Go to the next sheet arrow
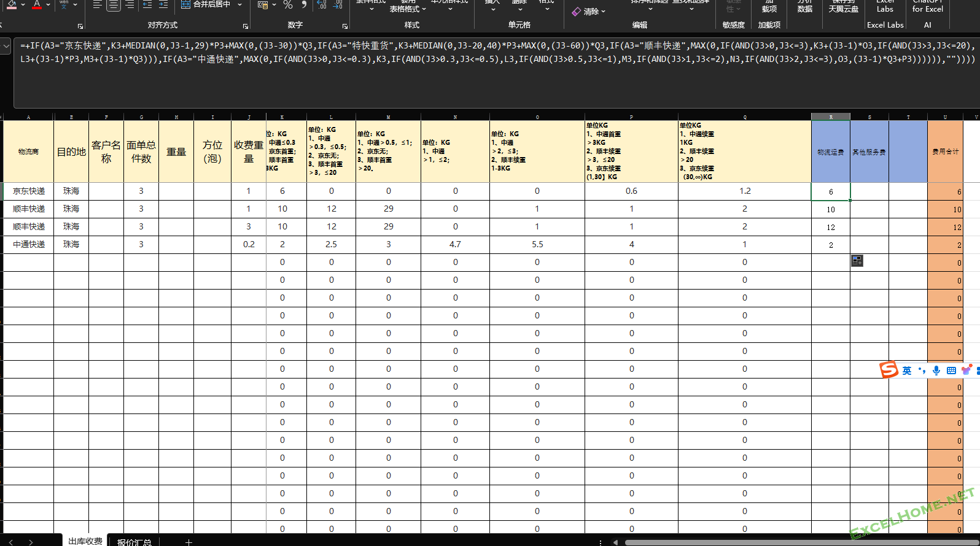 click(x=31, y=542)
